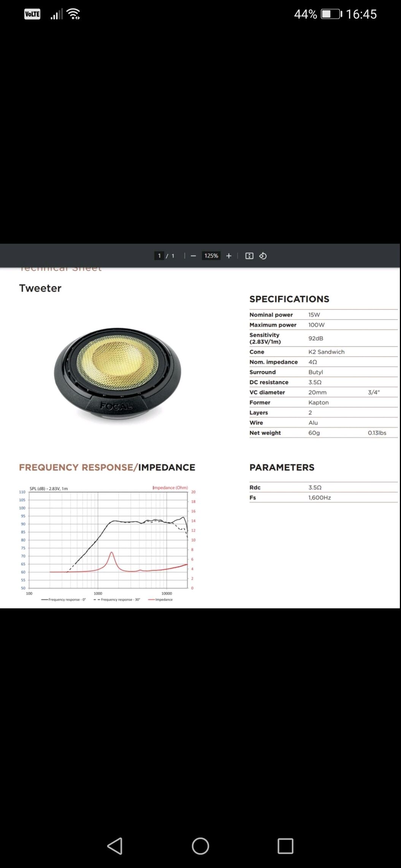
Task: Select the 'Nominal power' label
Action: [271, 315]
